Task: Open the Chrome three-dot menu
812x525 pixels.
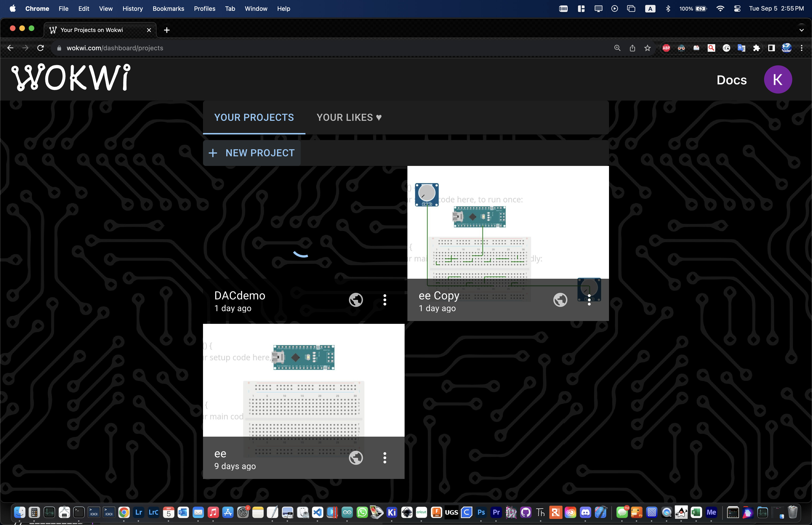Action: pos(801,48)
